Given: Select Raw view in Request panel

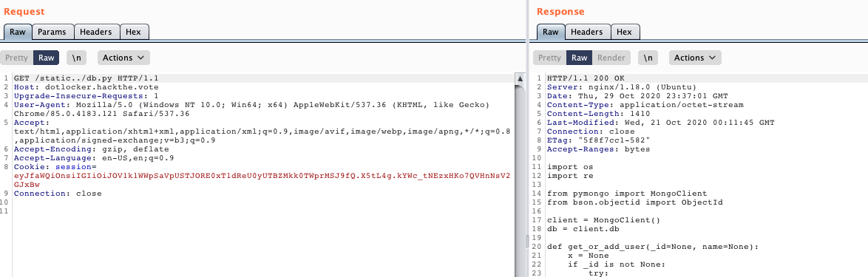Looking at the screenshot, I should point(47,58).
